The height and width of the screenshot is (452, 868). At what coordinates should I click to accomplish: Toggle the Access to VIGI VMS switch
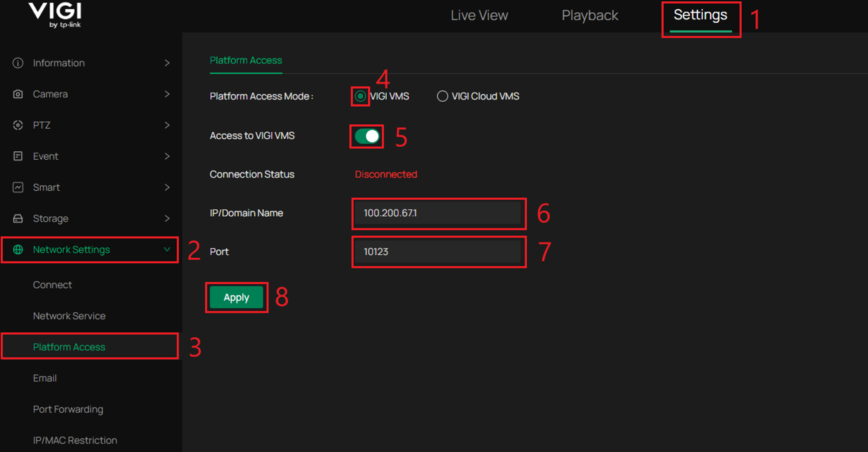click(x=367, y=136)
